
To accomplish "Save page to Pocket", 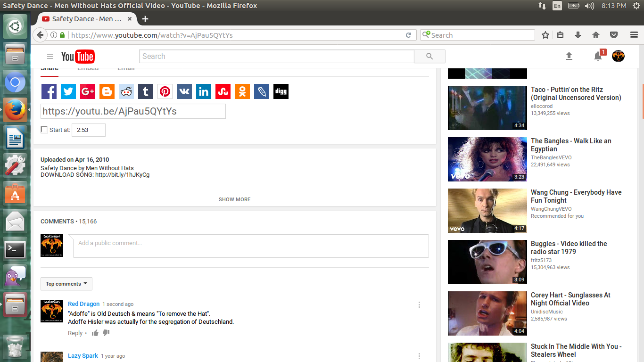I will [x=614, y=35].
